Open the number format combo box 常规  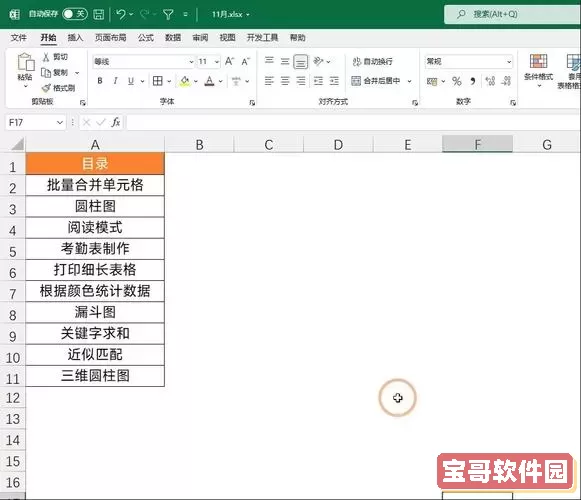pos(469,62)
